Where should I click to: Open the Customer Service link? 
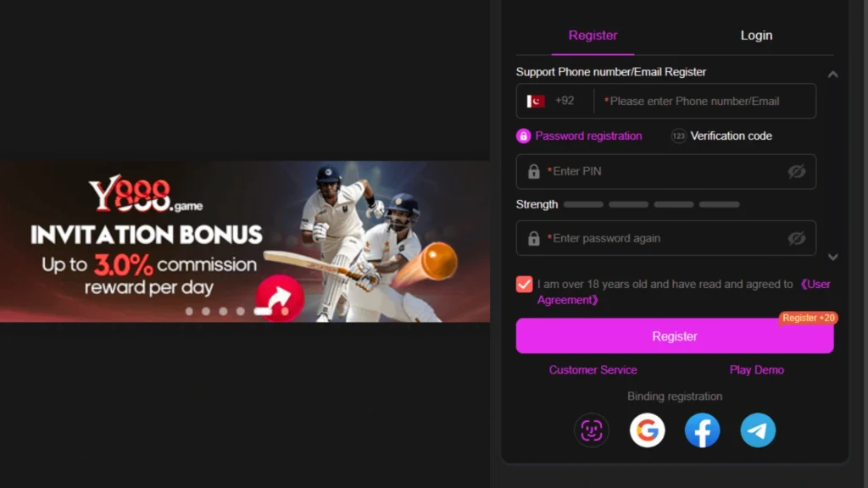(x=593, y=369)
